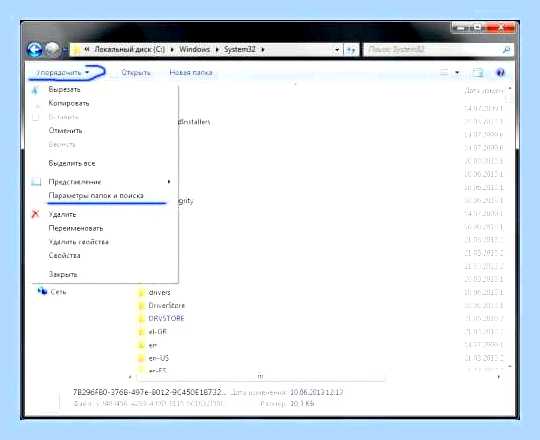Click the en-US folder icon
The height and width of the screenshot is (440, 540).
tap(141, 359)
